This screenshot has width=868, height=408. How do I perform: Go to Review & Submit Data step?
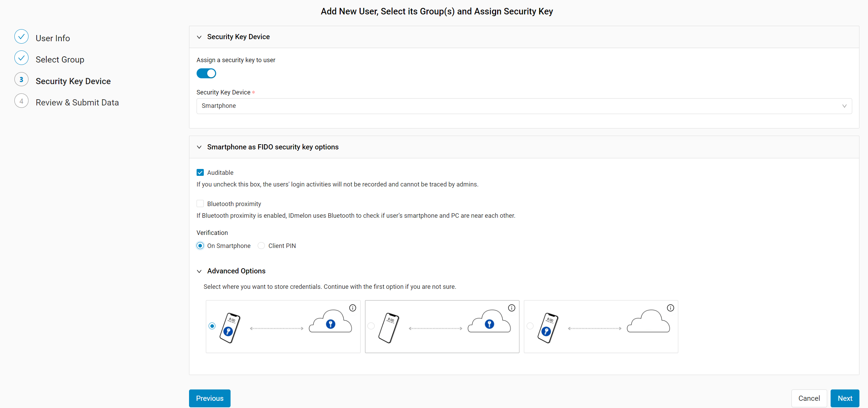(x=77, y=102)
